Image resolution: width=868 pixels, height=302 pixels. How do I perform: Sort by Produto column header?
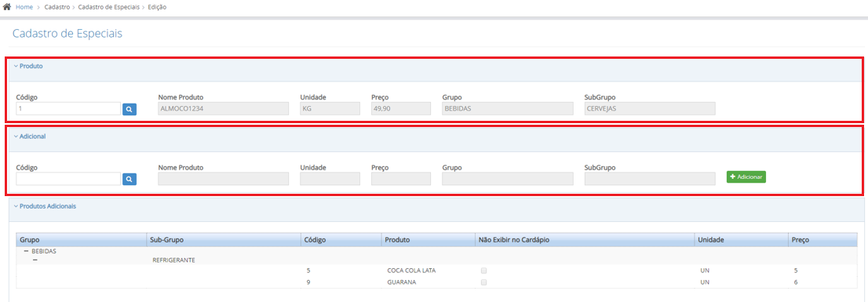tap(428, 240)
